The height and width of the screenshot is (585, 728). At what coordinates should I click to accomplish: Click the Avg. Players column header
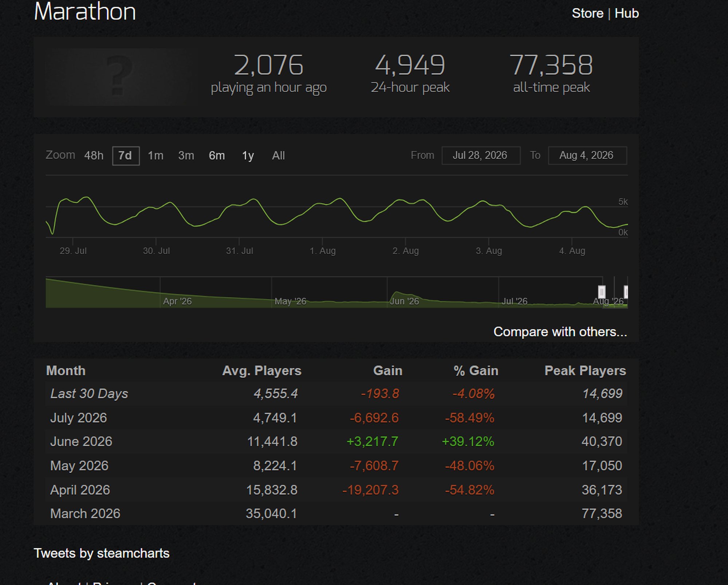pyautogui.click(x=261, y=371)
